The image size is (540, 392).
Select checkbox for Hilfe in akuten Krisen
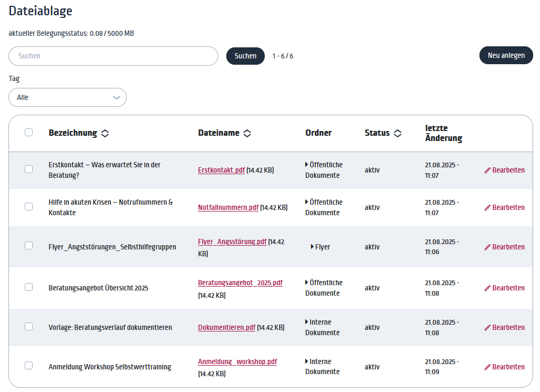point(29,207)
